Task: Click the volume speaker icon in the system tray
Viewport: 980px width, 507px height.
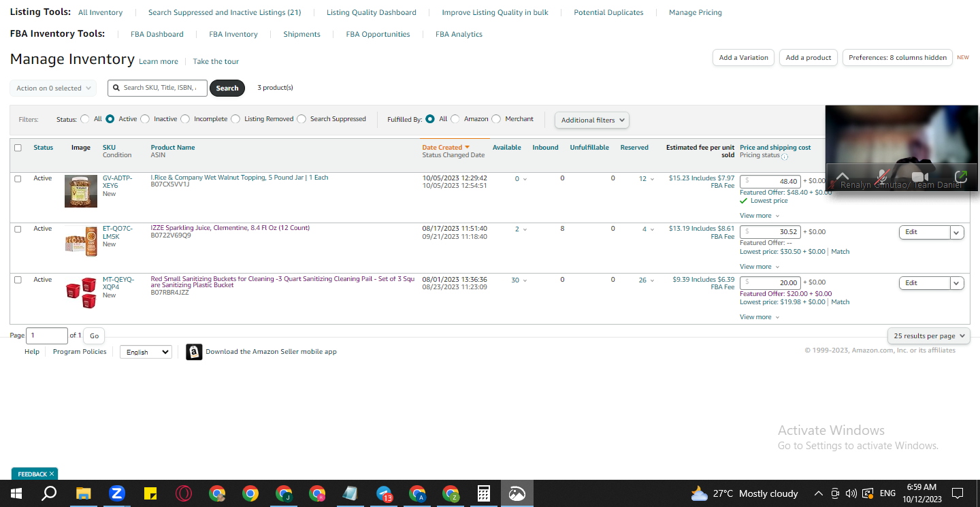Action: point(851,493)
